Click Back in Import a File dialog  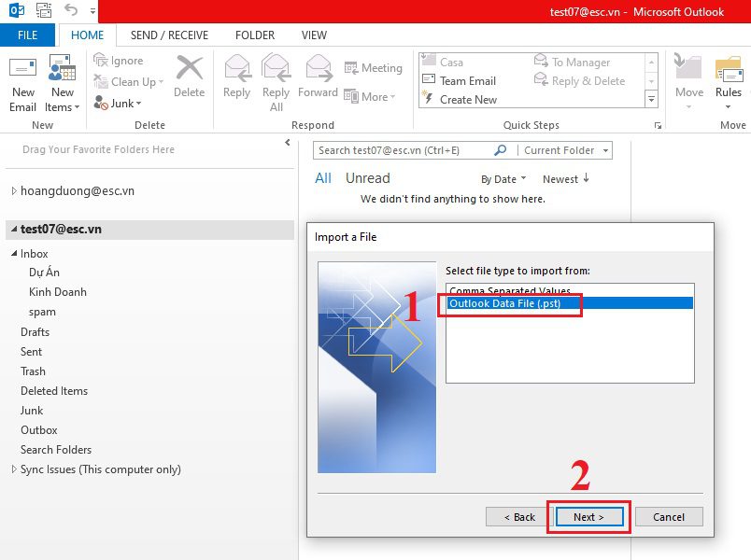click(519, 517)
